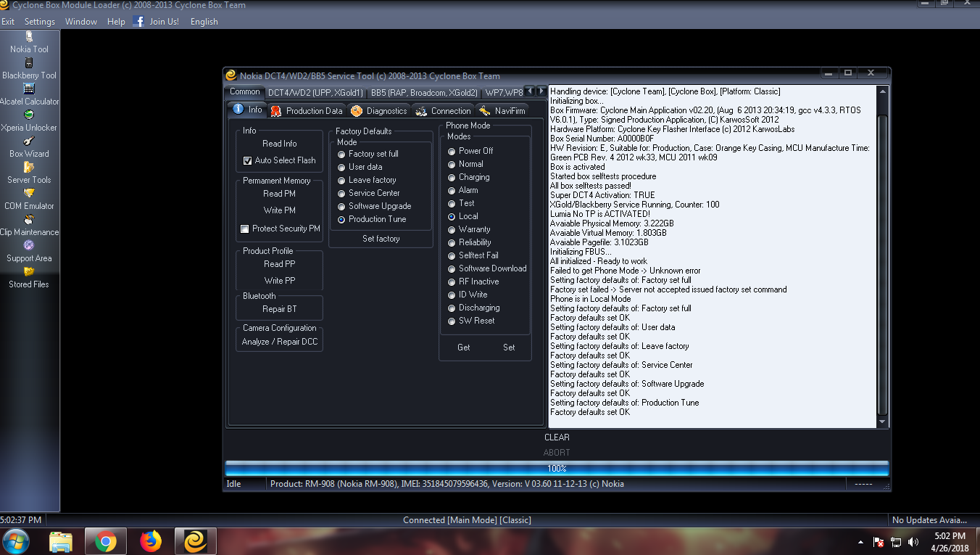
Task: Click the network tray icon
Action: (896, 542)
